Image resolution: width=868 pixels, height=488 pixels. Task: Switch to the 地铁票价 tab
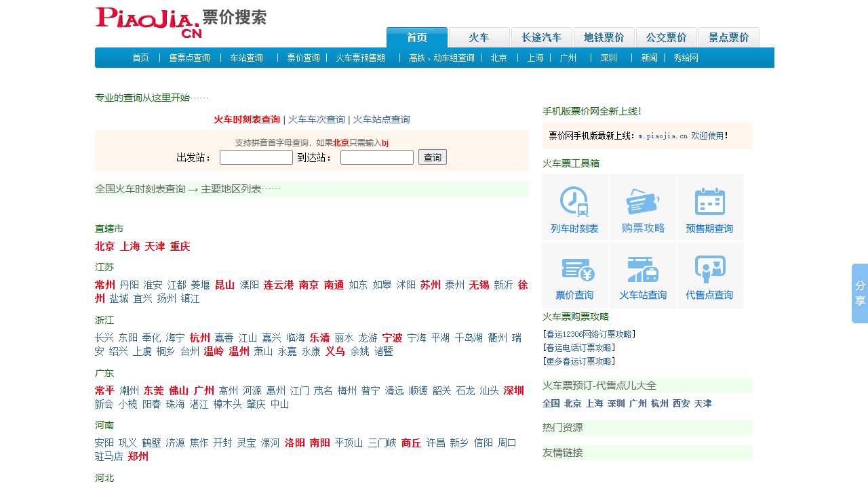pyautogui.click(x=604, y=38)
